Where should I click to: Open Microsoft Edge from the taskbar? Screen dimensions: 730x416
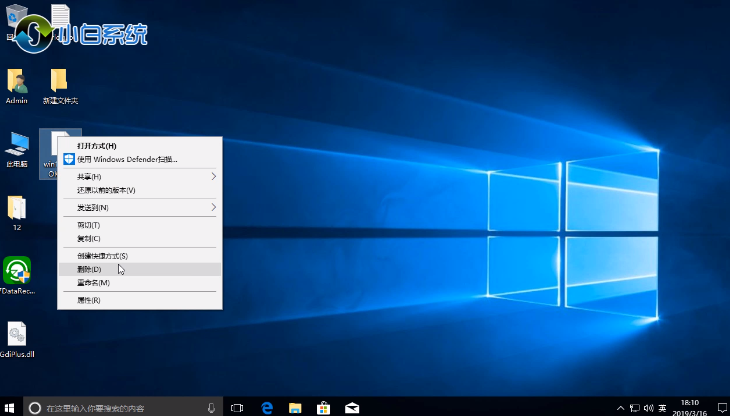tap(267, 407)
